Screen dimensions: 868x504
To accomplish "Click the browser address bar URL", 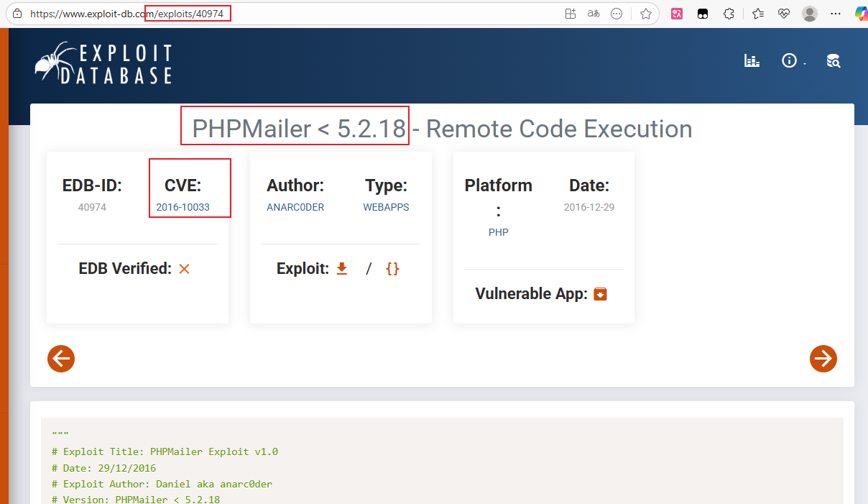I will point(129,14).
